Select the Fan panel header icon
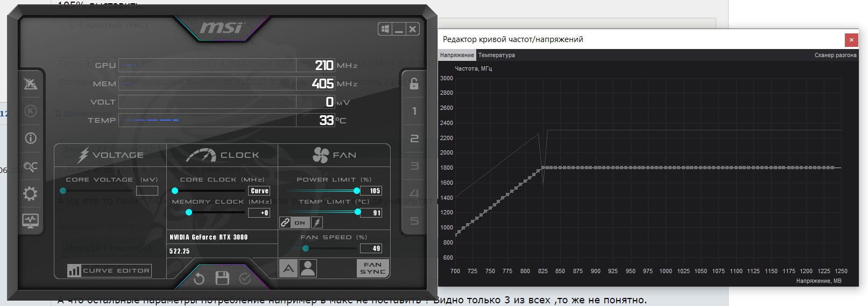This screenshot has width=868, height=306. 321,155
